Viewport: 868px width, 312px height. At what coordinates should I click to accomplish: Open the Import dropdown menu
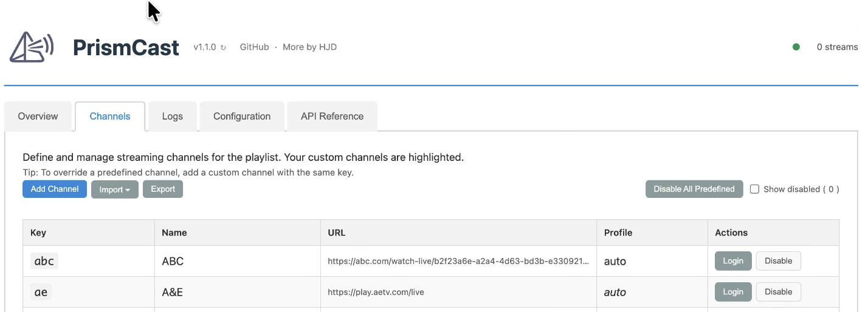pos(115,189)
